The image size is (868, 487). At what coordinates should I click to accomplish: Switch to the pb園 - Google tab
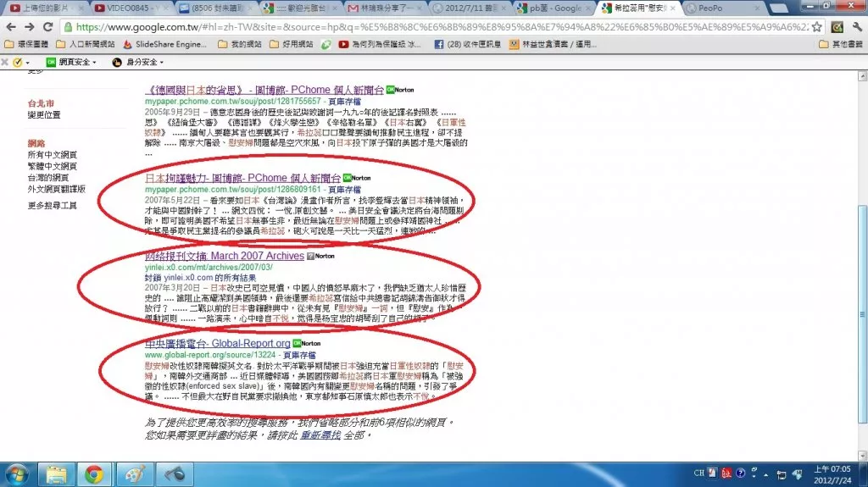click(x=553, y=8)
